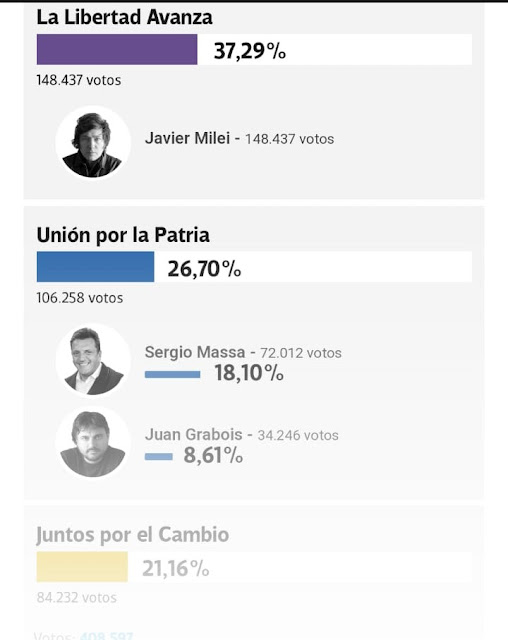Click the 106.258 votos party total
Viewport: 508px width, 640px height.
point(80,298)
